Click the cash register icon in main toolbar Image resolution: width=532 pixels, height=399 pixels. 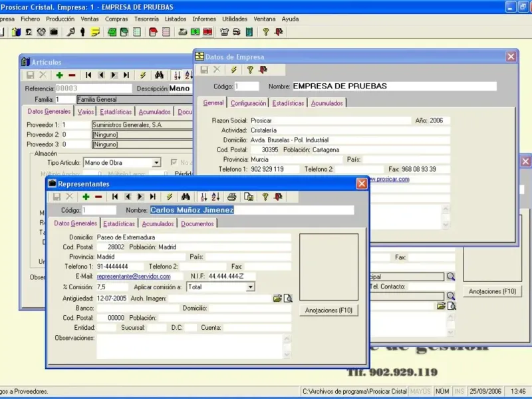pyautogui.click(x=183, y=32)
